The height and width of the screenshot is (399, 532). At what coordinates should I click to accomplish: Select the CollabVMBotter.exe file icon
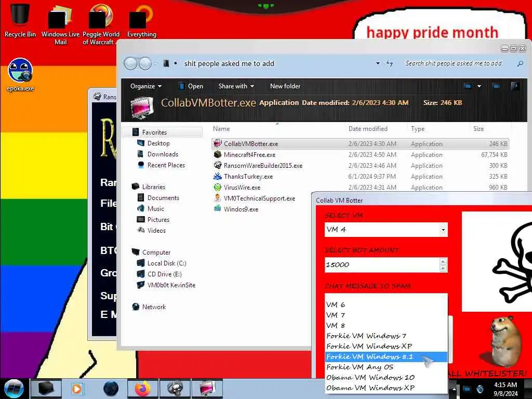coord(218,143)
